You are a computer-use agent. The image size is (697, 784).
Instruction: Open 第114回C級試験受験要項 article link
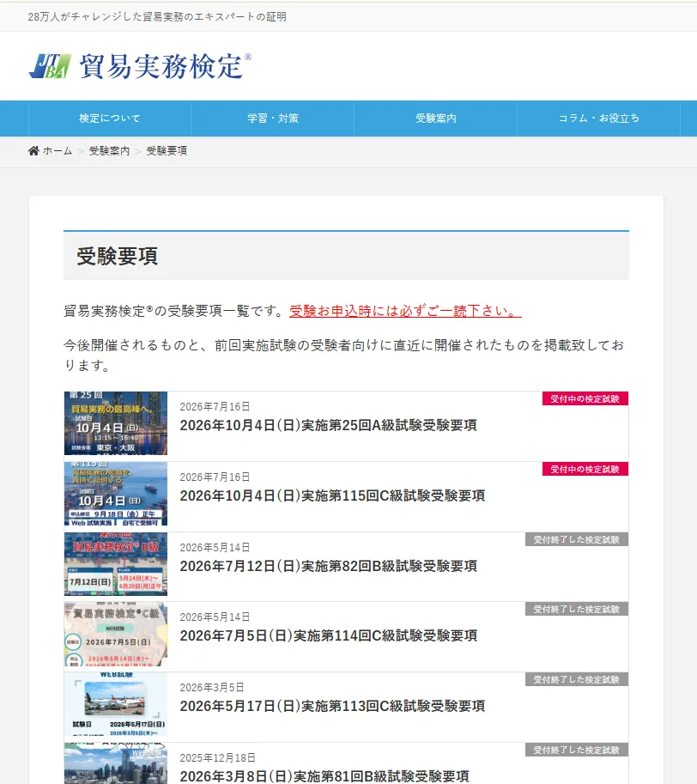(x=328, y=636)
